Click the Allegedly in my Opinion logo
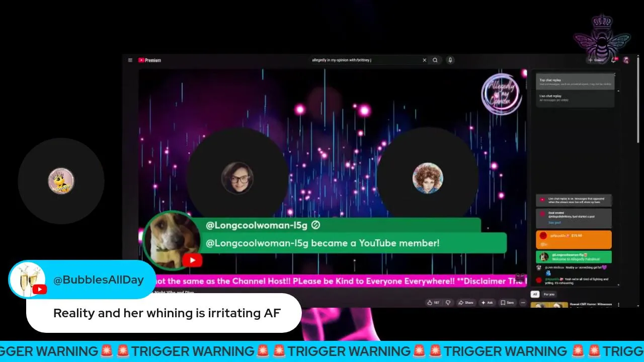 (x=501, y=94)
